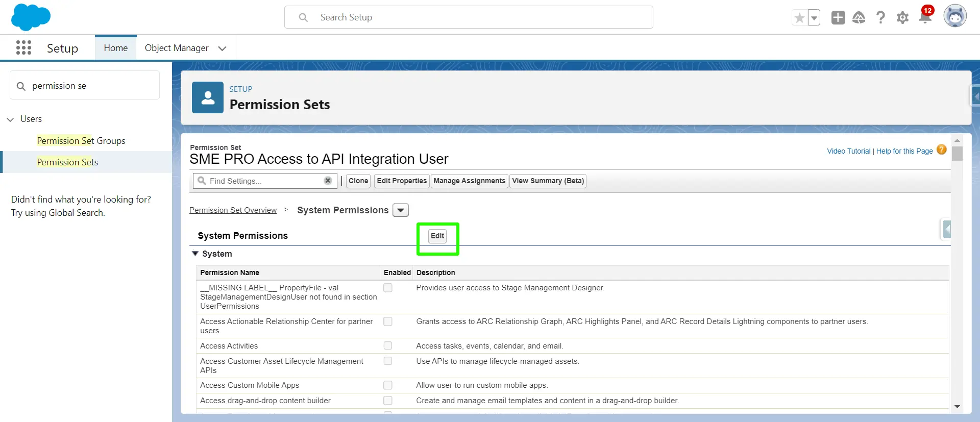Toggle Access drag-and-drop content builder checkbox
Image resolution: width=980 pixels, height=422 pixels.
click(388, 401)
